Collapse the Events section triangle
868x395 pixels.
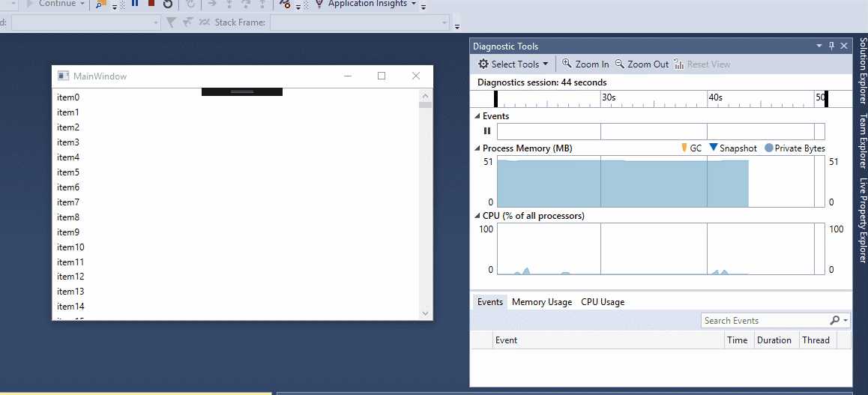pos(477,116)
